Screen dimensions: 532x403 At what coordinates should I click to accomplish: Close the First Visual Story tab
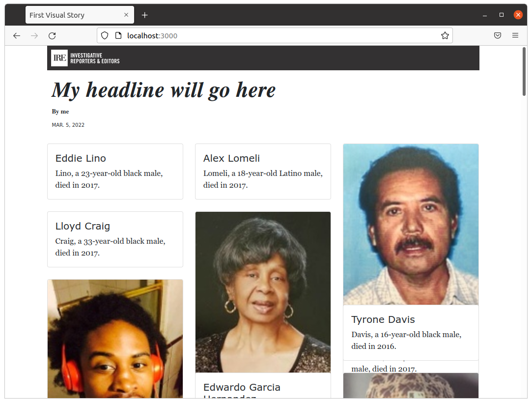[126, 15]
